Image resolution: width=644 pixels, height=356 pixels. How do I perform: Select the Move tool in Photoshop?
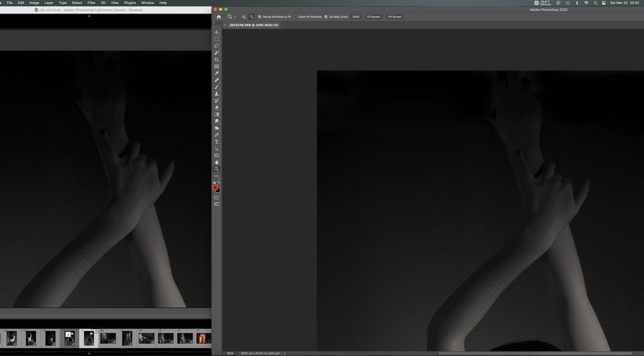pyautogui.click(x=217, y=32)
